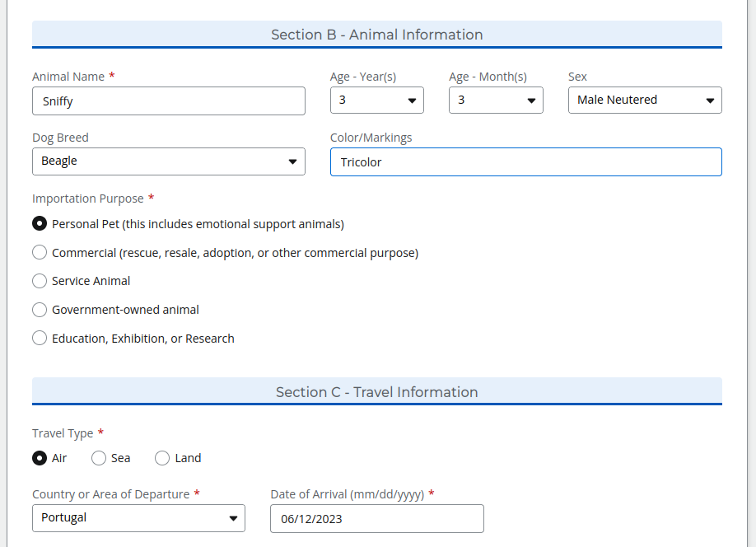Open the Dog Breed dropdown showing Beagle

[x=168, y=161]
